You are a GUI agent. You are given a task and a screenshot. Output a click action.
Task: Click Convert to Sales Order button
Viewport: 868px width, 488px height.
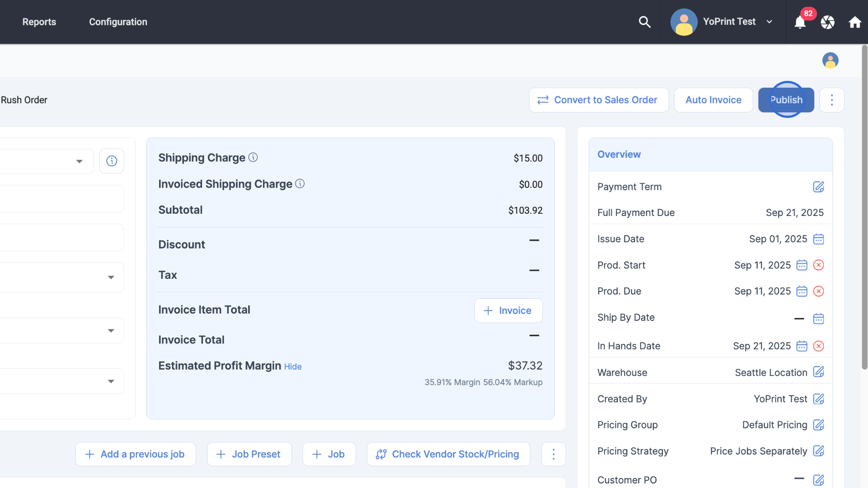599,100
